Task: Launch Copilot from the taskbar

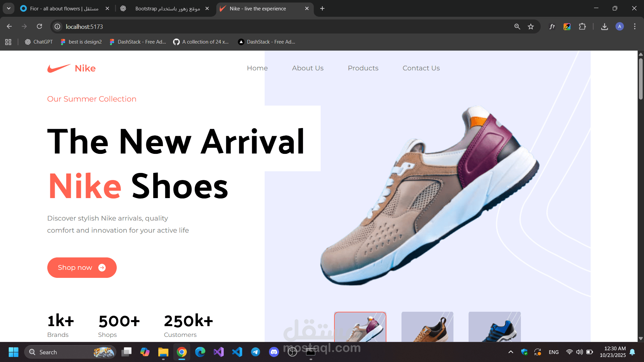Action: (145, 352)
